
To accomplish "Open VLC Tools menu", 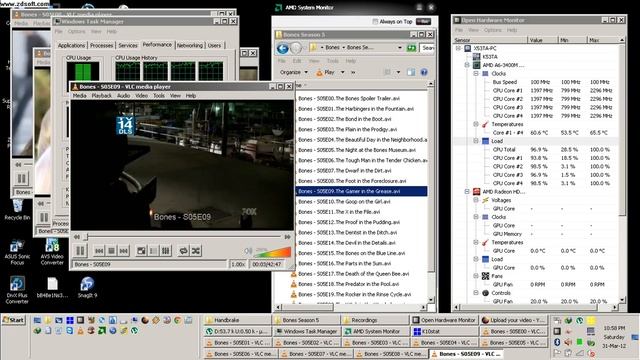I will 159,96.
